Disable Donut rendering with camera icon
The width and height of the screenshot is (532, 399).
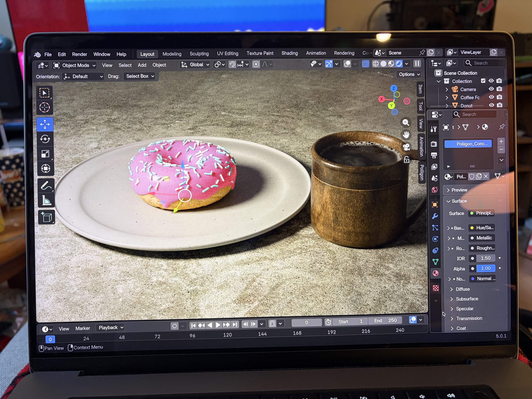tap(500, 105)
